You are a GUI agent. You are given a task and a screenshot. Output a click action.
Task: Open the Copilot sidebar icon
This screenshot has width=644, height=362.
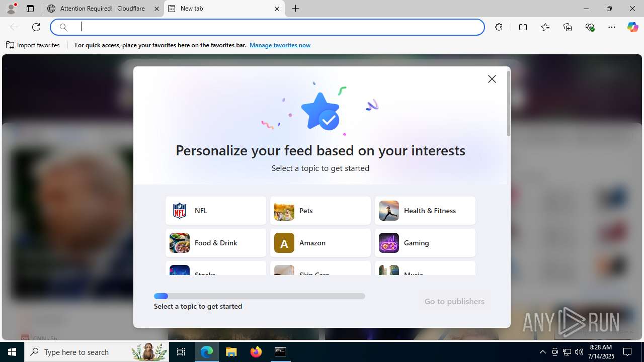(632, 27)
